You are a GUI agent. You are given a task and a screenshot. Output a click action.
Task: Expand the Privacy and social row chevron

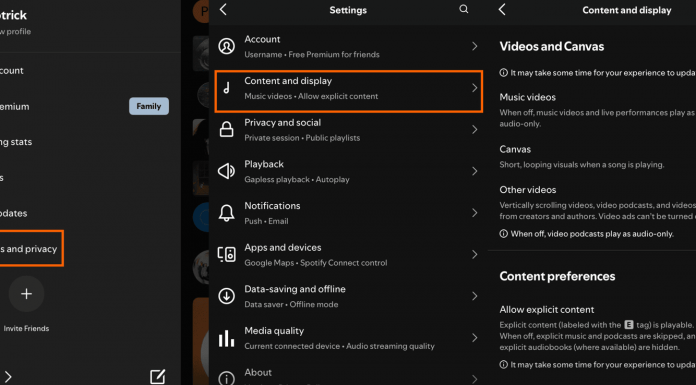tap(475, 129)
